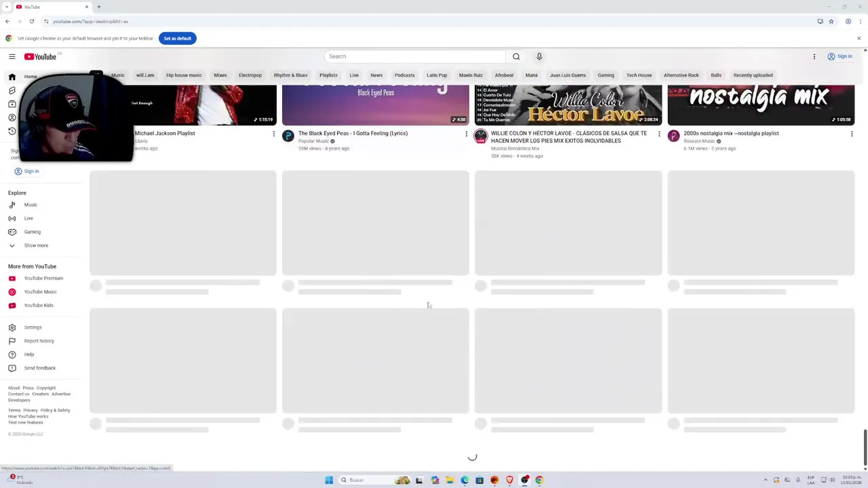Dismiss the default browser infobar
The height and width of the screenshot is (488, 868).
click(x=859, y=39)
